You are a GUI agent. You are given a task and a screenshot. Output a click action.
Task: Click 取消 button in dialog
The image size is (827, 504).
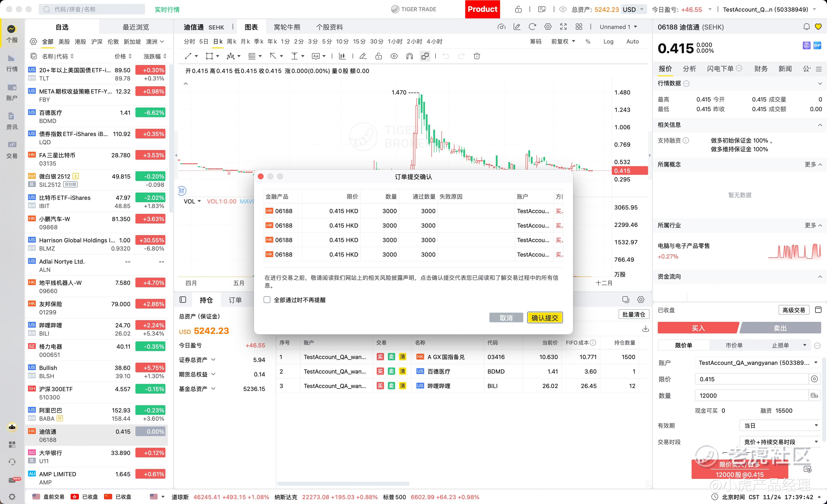tap(506, 317)
